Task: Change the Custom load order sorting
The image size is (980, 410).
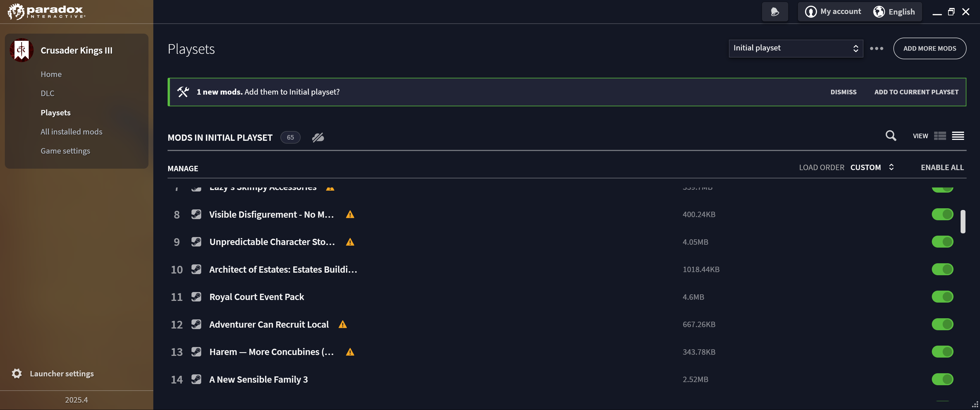Action: 872,167
